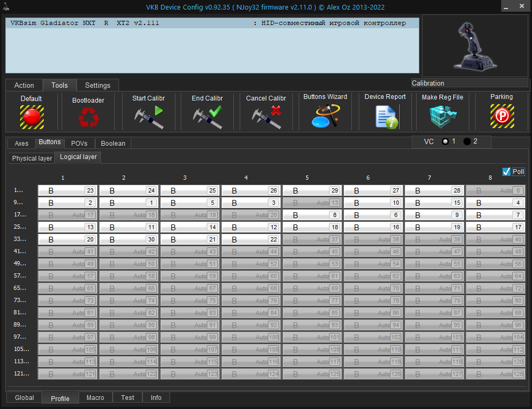The width and height of the screenshot is (532, 409).
Task: Click the Default red button icon
Action: point(32,116)
